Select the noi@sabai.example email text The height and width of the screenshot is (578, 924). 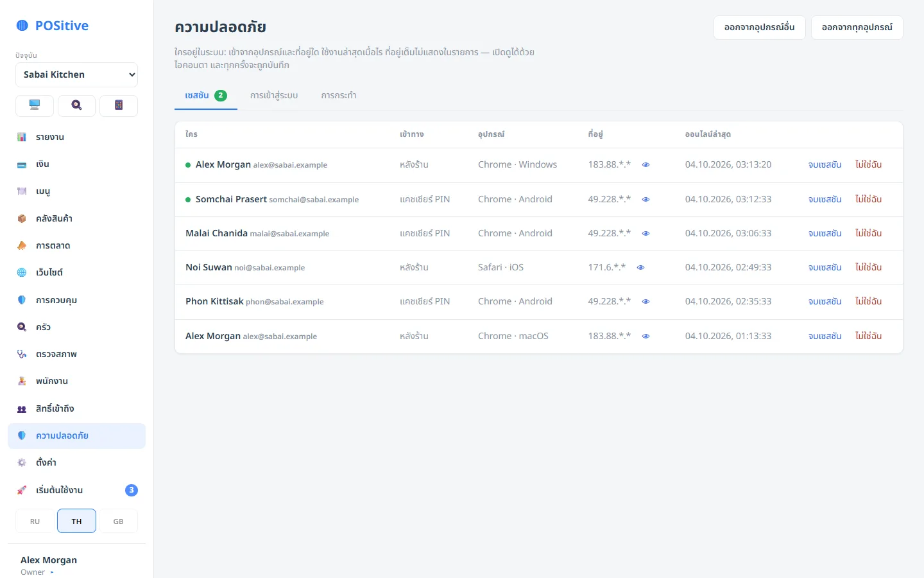coord(269,268)
